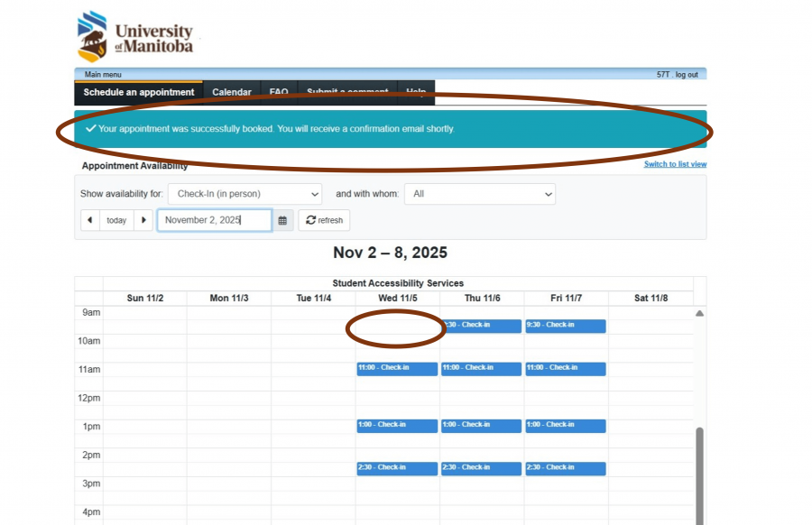812x525 pixels.
Task: Click the next week arrow button
Action: point(143,220)
